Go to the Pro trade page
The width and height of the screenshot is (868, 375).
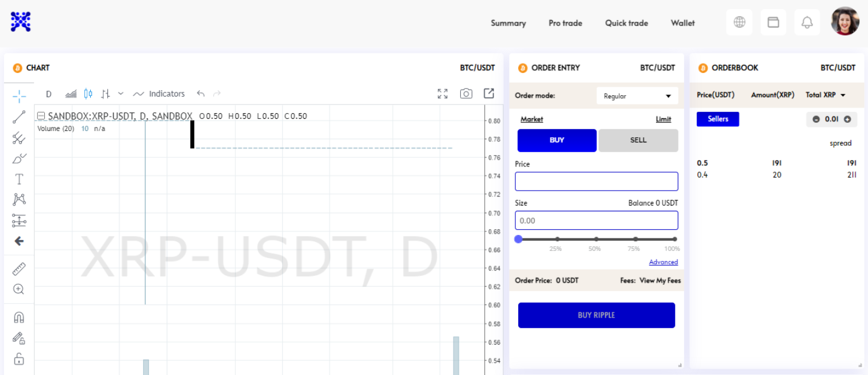click(565, 23)
